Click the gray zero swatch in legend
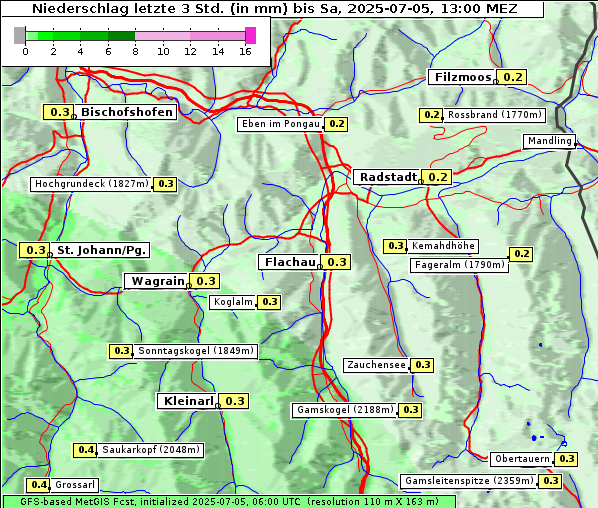Image resolution: width=598 pixels, height=508 pixels. [19, 35]
